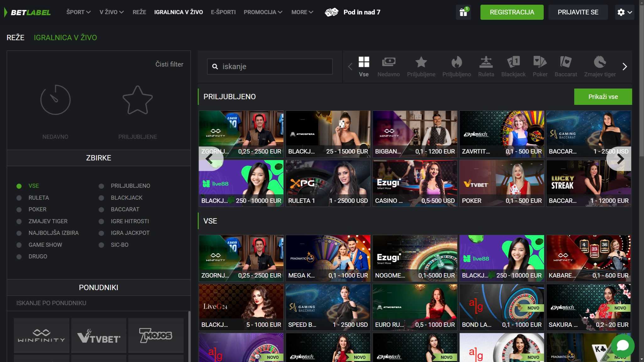Click the iskanje search field
The height and width of the screenshot is (362, 644).
point(270,67)
